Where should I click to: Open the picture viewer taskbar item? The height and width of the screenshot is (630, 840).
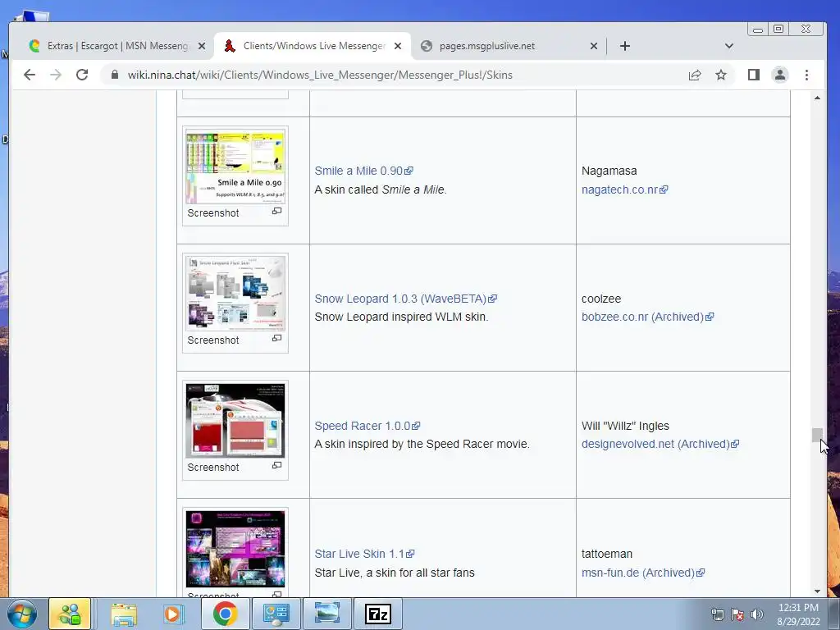tap(326, 614)
